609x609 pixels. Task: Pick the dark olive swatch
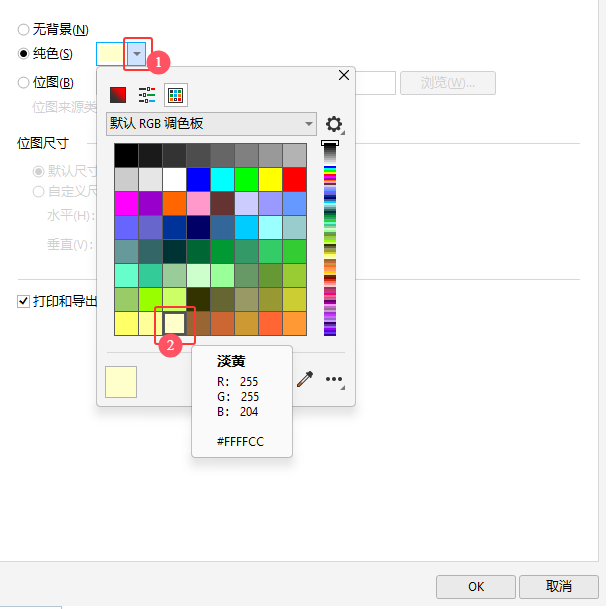tap(198, 299)
